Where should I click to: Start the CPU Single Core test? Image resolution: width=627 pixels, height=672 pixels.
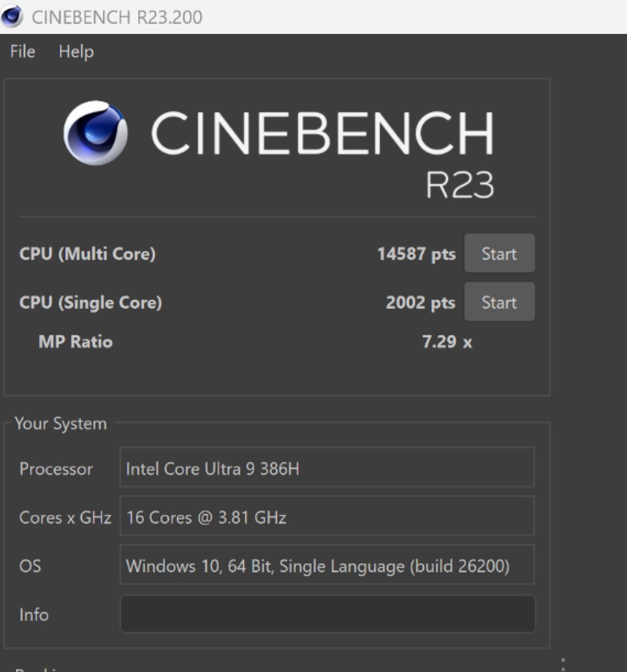coord(500,302)
